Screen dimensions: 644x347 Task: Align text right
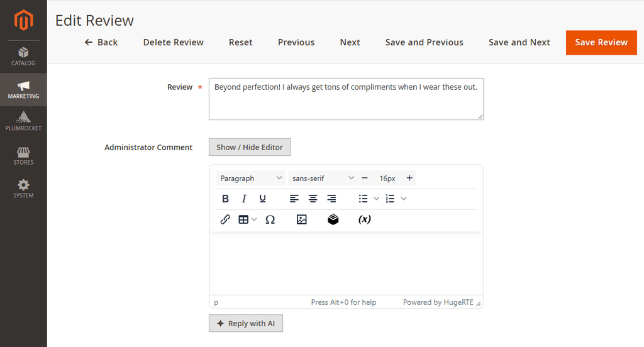click(331, 199)
